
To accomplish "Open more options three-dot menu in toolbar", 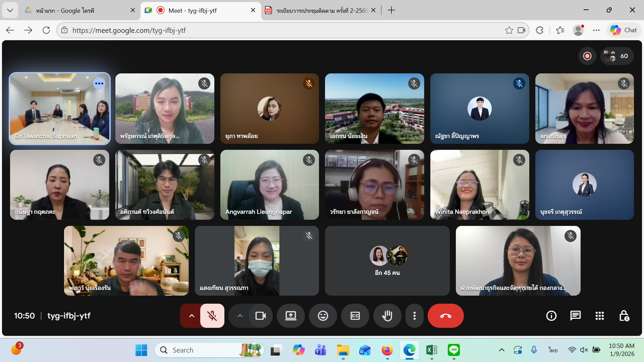I will 415,316.
